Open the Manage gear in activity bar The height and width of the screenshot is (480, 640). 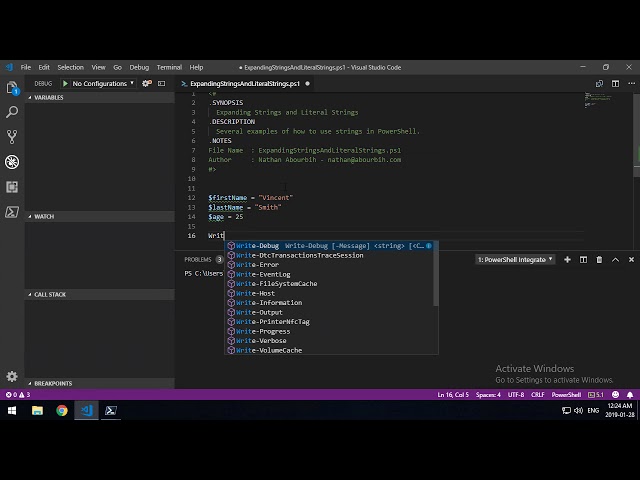(12, 376)
